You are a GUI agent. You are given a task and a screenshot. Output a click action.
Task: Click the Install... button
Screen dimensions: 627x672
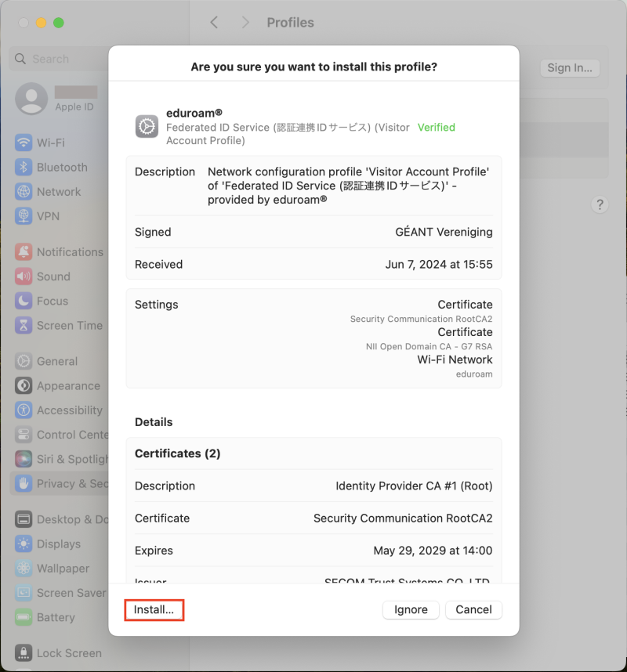click(x=154, y=610)
